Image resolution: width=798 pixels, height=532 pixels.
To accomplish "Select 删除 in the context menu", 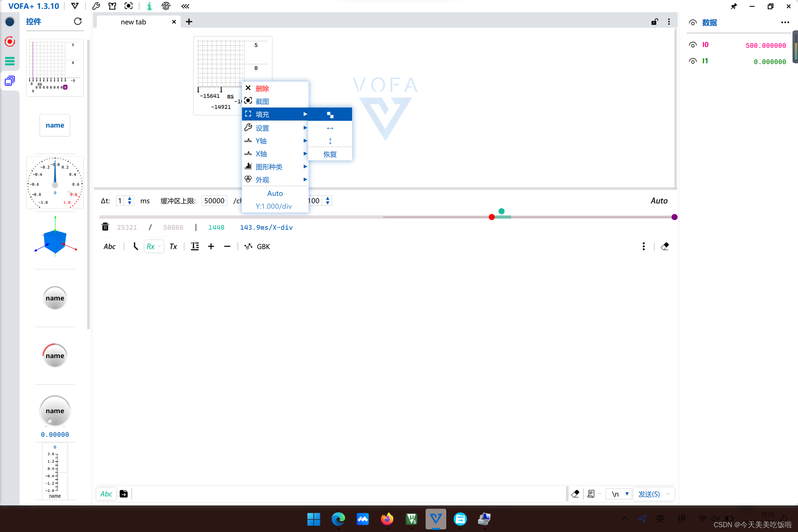I will [262, 89].
